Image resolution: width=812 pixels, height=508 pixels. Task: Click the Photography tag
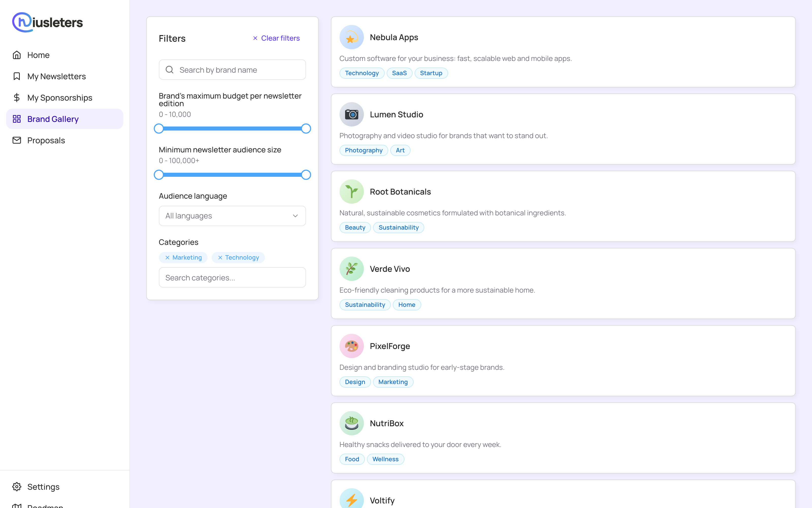tap(363, 150)
